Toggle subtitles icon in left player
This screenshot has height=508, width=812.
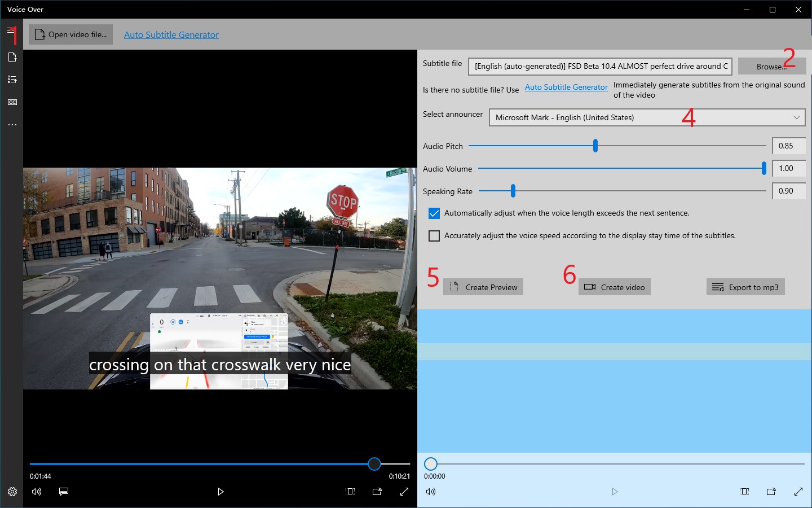(x=64, y=492)
